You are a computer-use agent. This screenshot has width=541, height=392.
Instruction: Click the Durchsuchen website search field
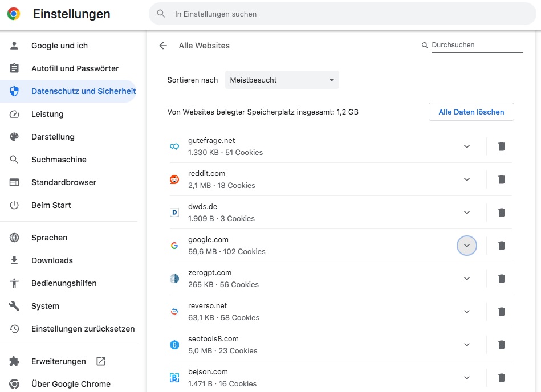pos(477,45)
